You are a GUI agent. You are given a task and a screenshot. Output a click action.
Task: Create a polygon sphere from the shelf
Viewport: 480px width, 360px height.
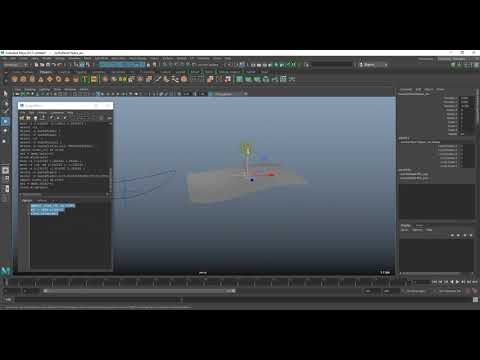(14, 79)
